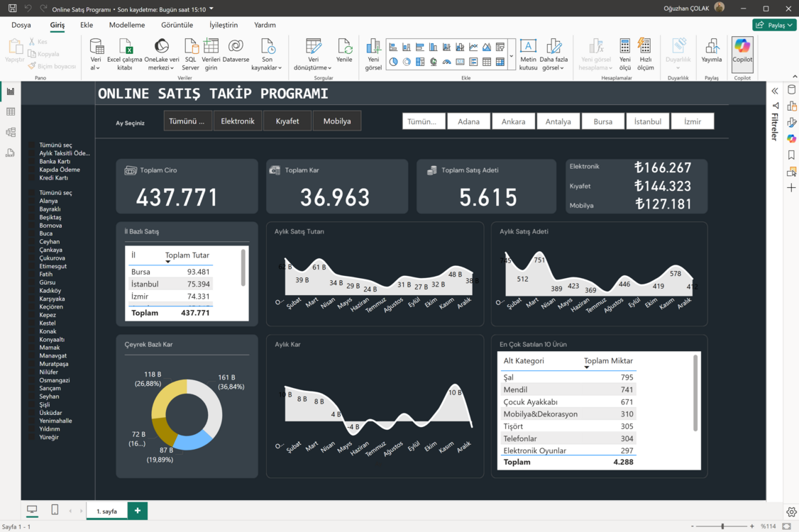Check the Kadıköy district checkbox
The height and width of the screenshot is (532, 799).
(x=32, y=291)
